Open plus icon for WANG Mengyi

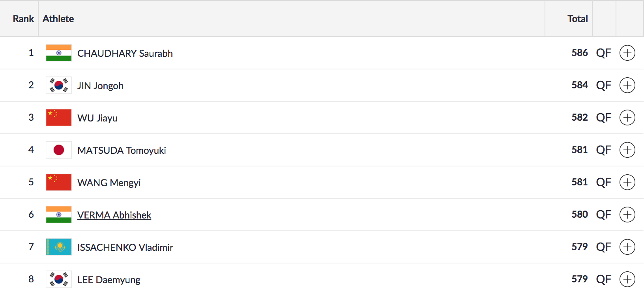627,182
